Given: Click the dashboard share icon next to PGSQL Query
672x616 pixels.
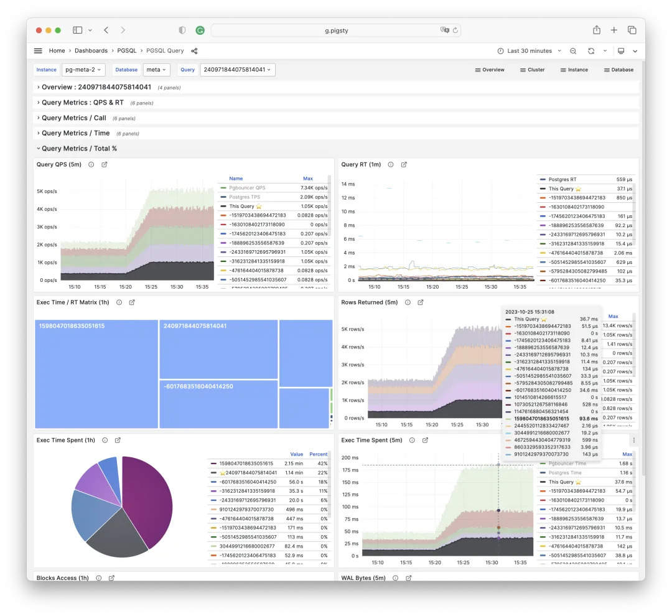Looking at the screenshot, I should [194, 50].
